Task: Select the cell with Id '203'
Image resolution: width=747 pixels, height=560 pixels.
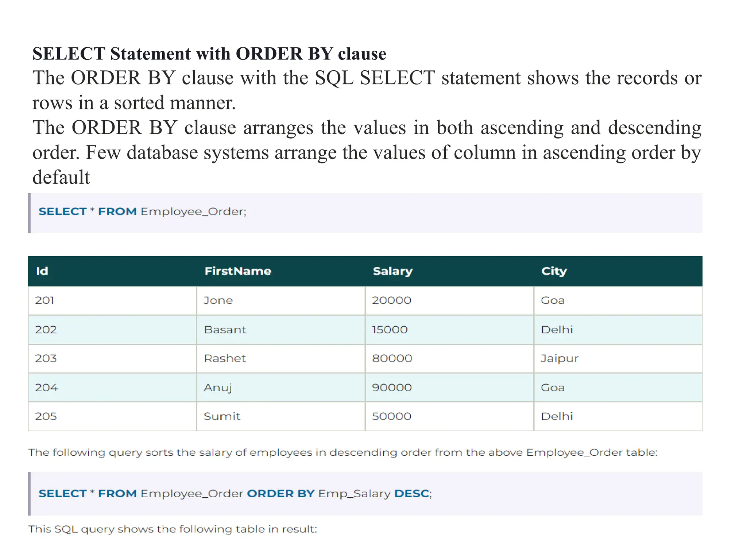Action: click(x=112, y=358)
